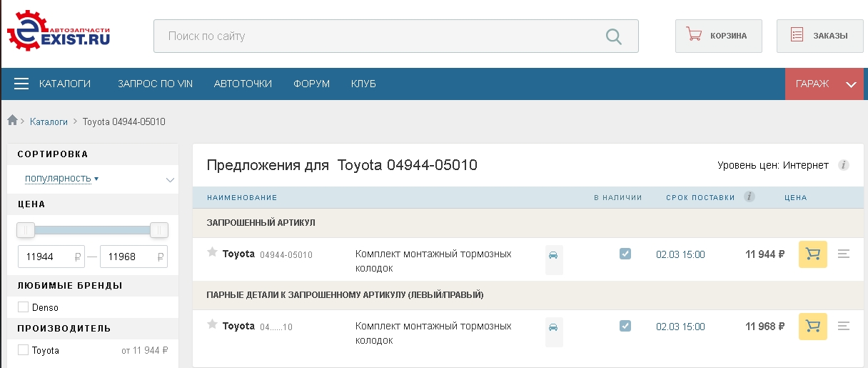Click the site search field

(378, 36)
